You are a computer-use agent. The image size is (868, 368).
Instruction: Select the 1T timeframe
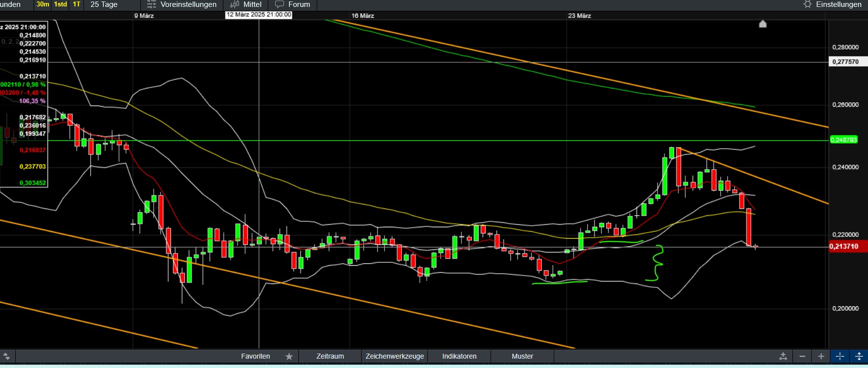[77, 4]
